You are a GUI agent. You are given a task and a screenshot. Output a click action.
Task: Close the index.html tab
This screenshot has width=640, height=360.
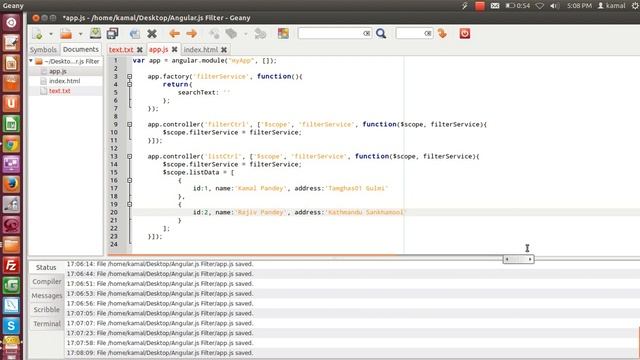click(224, 50)
